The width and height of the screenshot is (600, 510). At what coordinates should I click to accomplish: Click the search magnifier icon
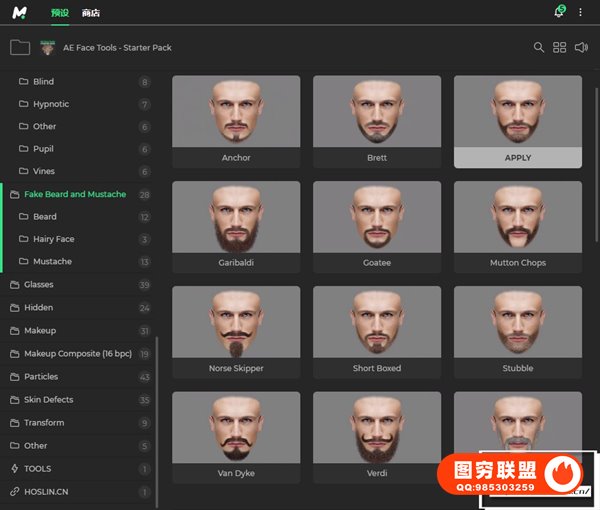pos(539,47)
